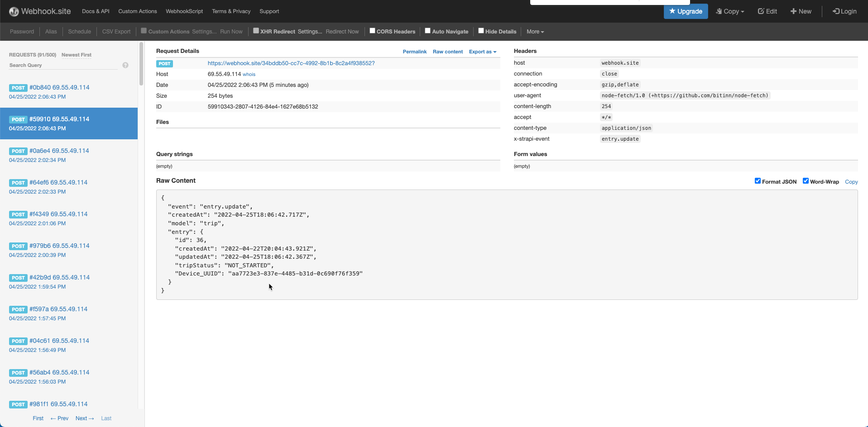Viewport: 868px width, 427px height.
Task: Click the Login icon
Action: tap(837, 11)
